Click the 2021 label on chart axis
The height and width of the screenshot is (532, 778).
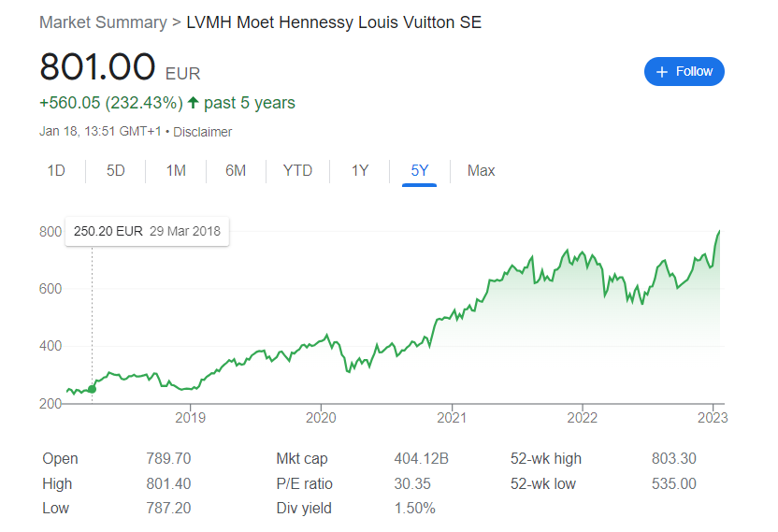pyautogui.click(x=452, y=417)
